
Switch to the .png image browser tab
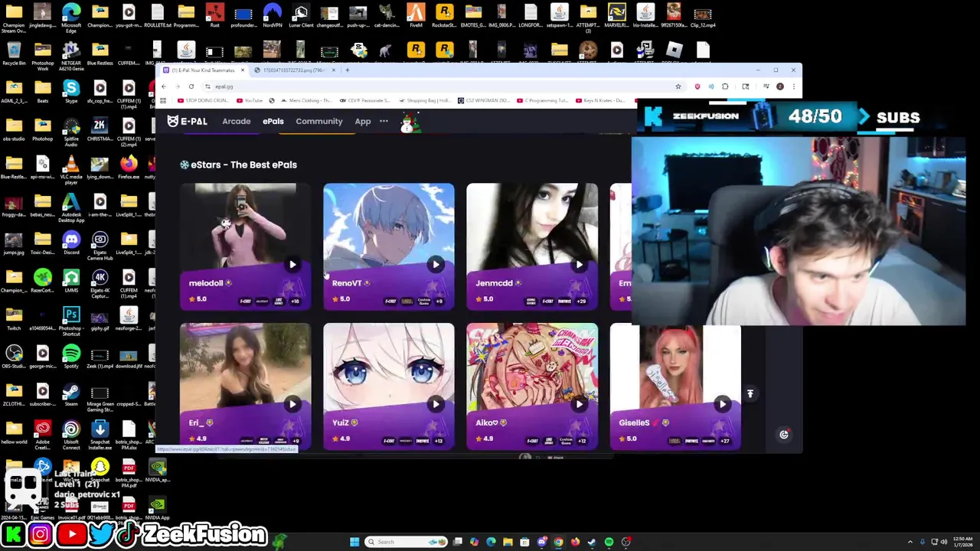pos(295,70)
